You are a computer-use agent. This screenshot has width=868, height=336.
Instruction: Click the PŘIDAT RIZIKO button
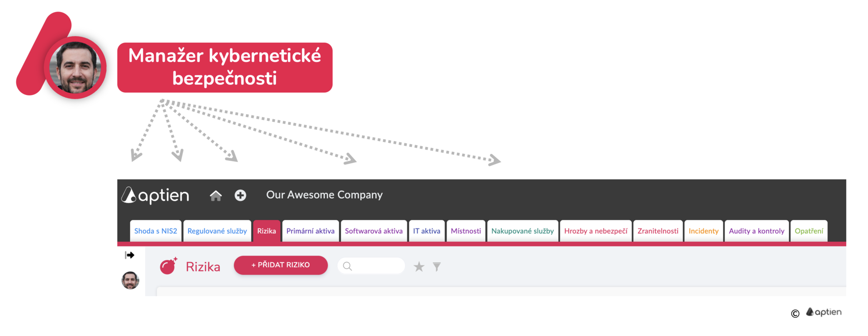point(281,265)
